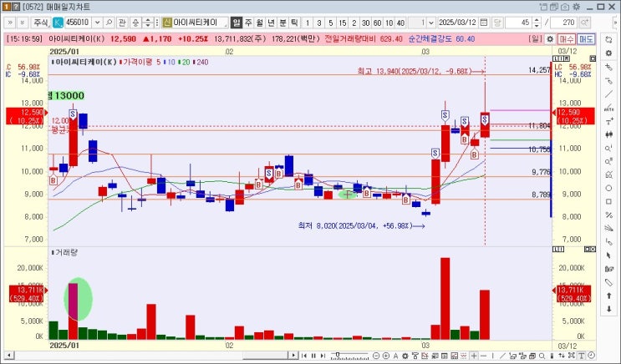The image size is (621, 364).
Task: Click the 매도 sell button
Action: (585, 38)
